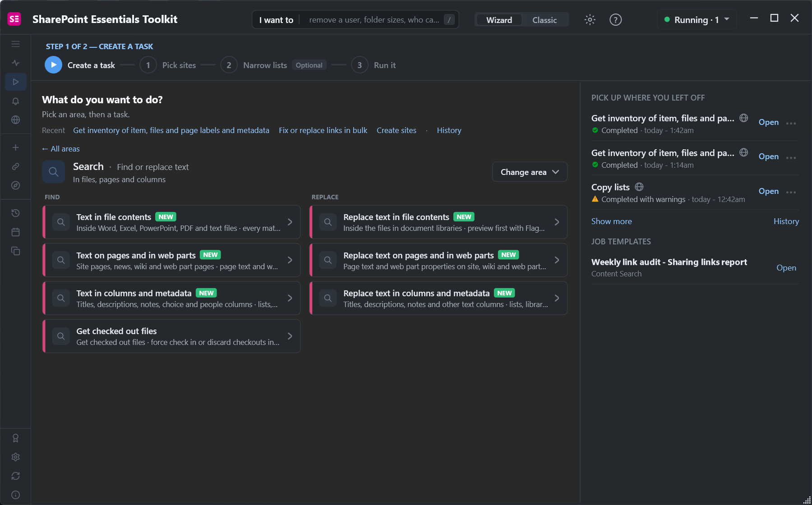The width and height of the screenshot is (812, 505).
Task: Open Weekly link audit template
Action: click(x=786, y=268)
